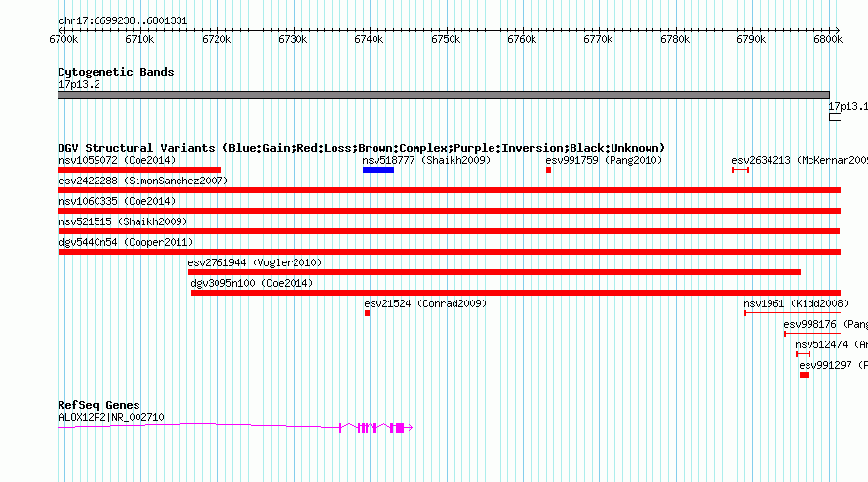Viewport: 868px width, 482px height.
Task: Click the nsv1060335 long red bar
Action: (x=449, y=211)
